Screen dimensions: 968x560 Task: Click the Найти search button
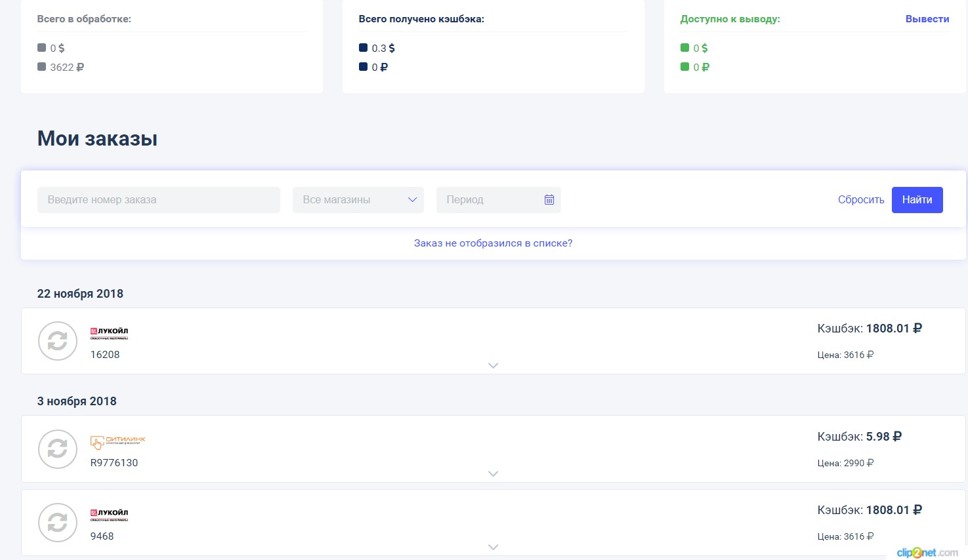[x=917, y=200]
